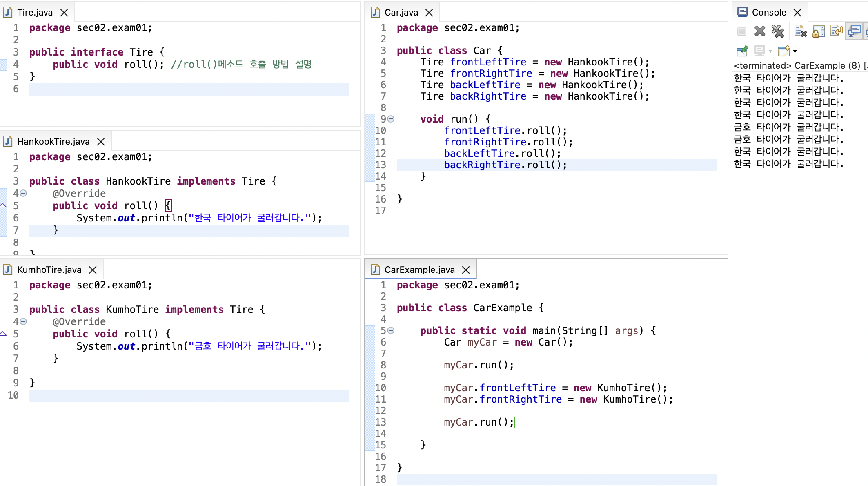Click the Terminate button in Console toolbar
Image resolution: width=868 pixels, height=486 pixels.
(x=742, y=31)
